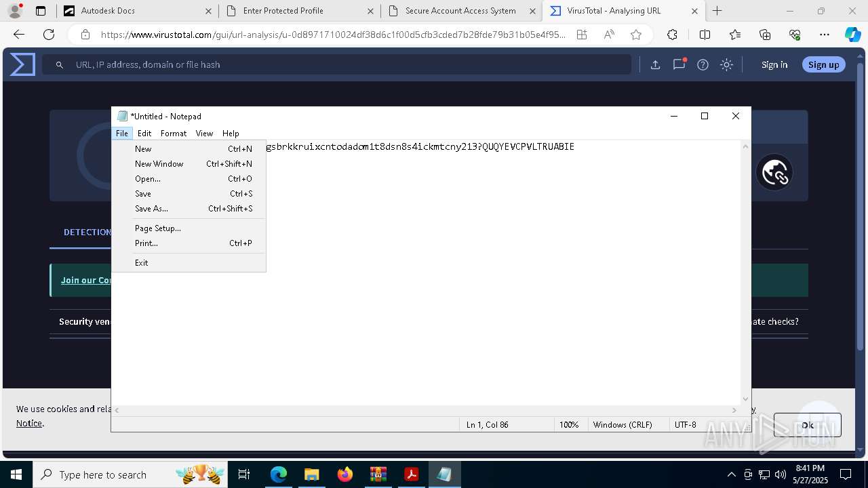
Task: Toggle split screen icon in Edge
Action: coord(705,35)
